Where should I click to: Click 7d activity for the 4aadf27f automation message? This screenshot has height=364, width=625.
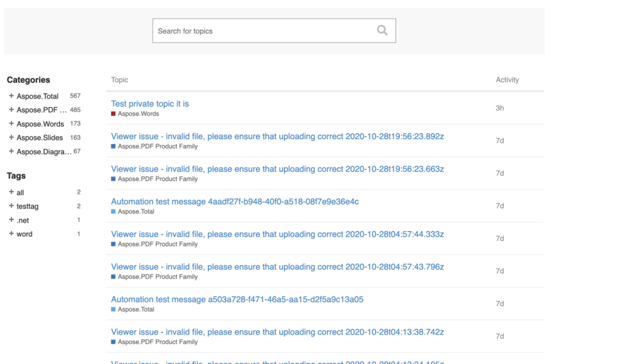click(500, 206)
